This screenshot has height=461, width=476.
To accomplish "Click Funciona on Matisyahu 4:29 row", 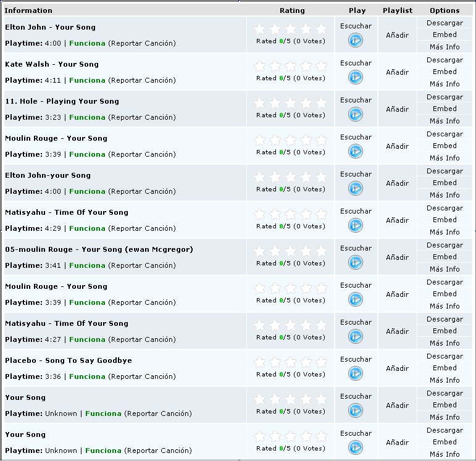I will pos(87,228).
